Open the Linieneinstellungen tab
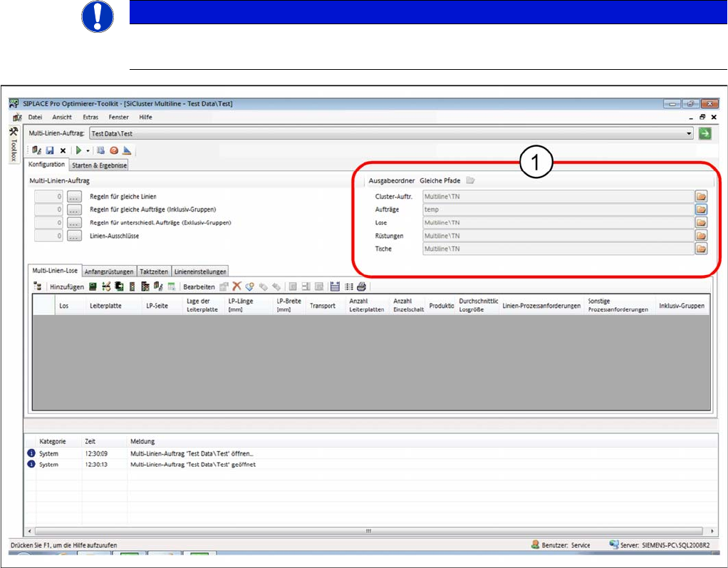This screenshot has height=568, width=728. (x=200, y=272)
